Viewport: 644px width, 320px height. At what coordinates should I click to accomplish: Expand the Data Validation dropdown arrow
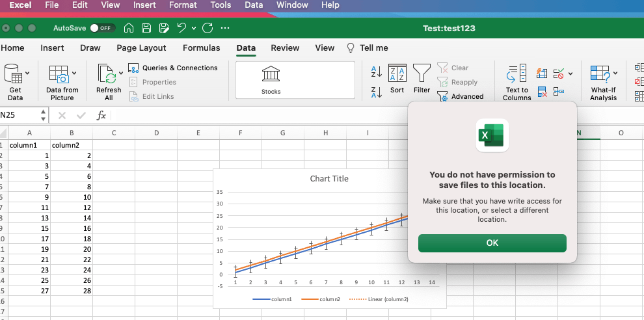(570, 74)
